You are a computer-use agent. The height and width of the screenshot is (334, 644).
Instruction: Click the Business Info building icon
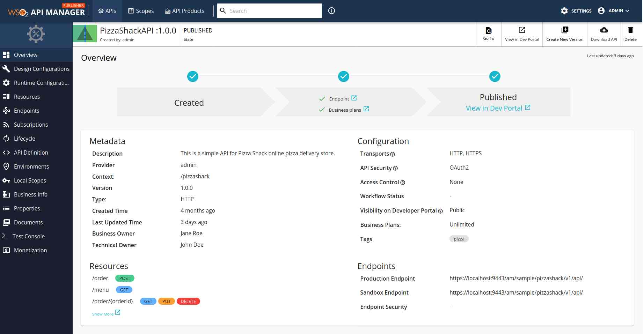(6, 194)
